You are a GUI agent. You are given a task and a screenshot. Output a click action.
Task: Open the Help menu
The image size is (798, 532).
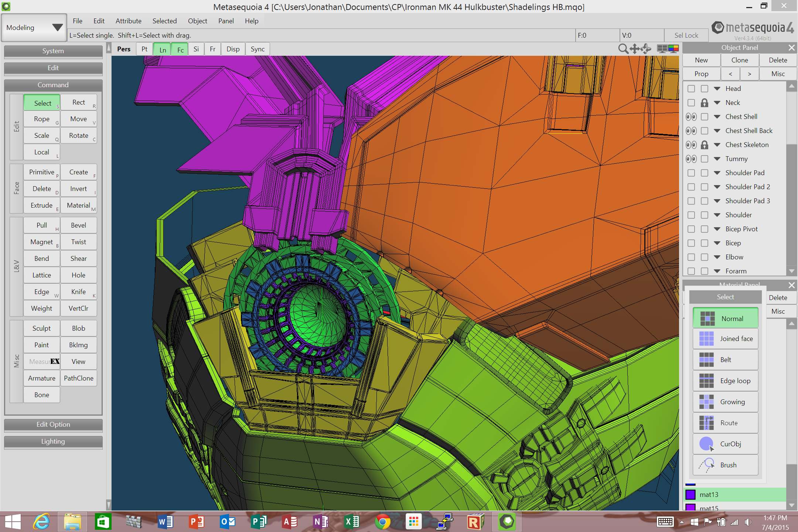pos(252,21)
